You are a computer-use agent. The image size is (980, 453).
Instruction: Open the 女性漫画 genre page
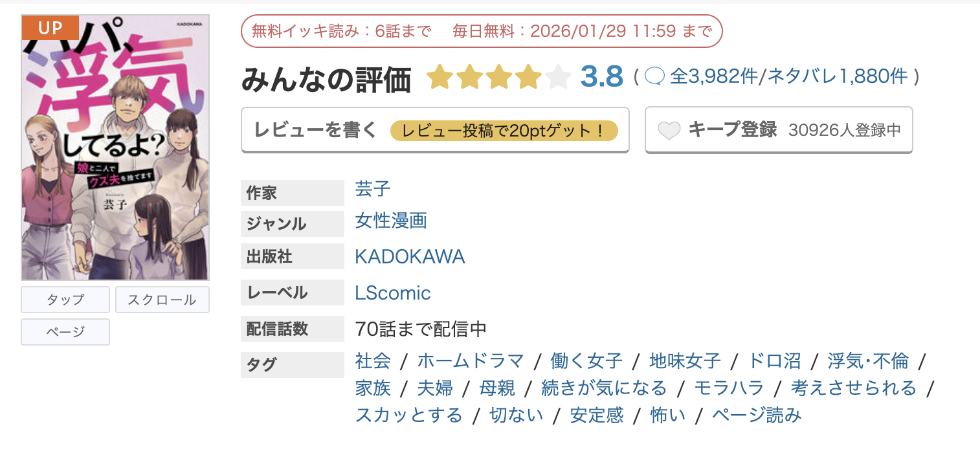pyautogui.click(x=391, y=221)
